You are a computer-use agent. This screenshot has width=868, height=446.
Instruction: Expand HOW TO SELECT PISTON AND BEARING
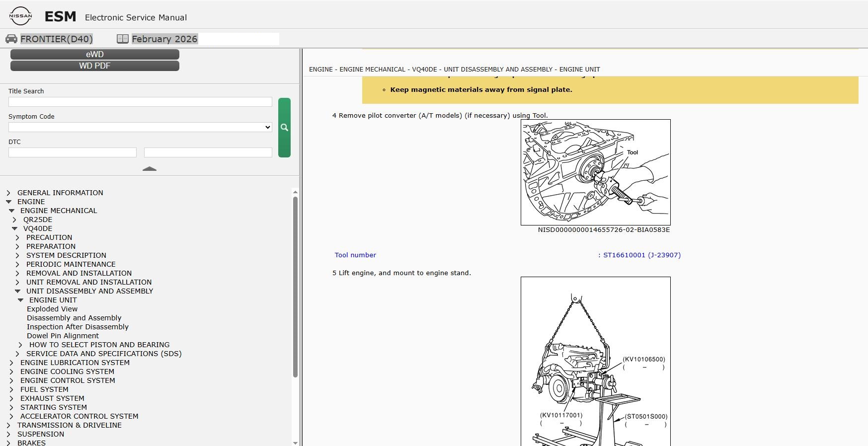coord(20,345)
